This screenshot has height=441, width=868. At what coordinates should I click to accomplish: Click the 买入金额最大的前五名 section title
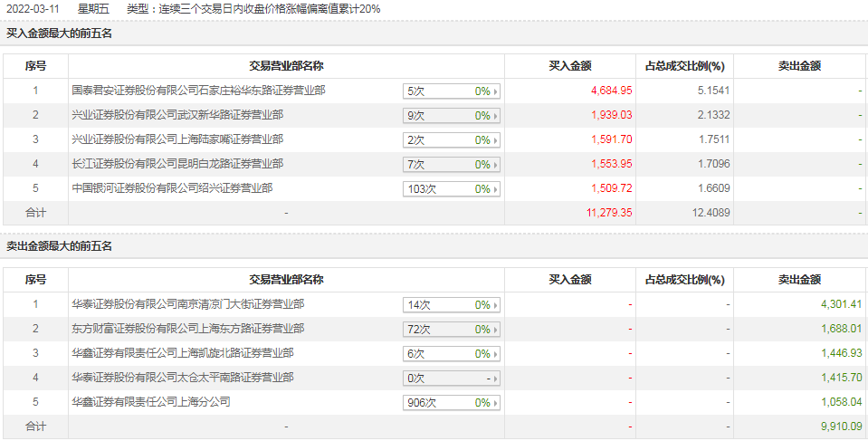pyautogui.click(x=59, y=34)
